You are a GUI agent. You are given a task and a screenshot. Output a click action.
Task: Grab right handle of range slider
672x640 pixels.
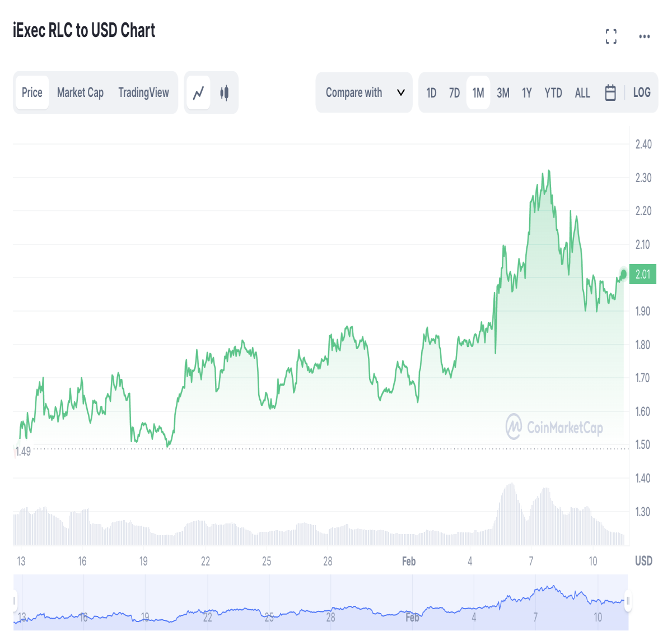[628, 601]
